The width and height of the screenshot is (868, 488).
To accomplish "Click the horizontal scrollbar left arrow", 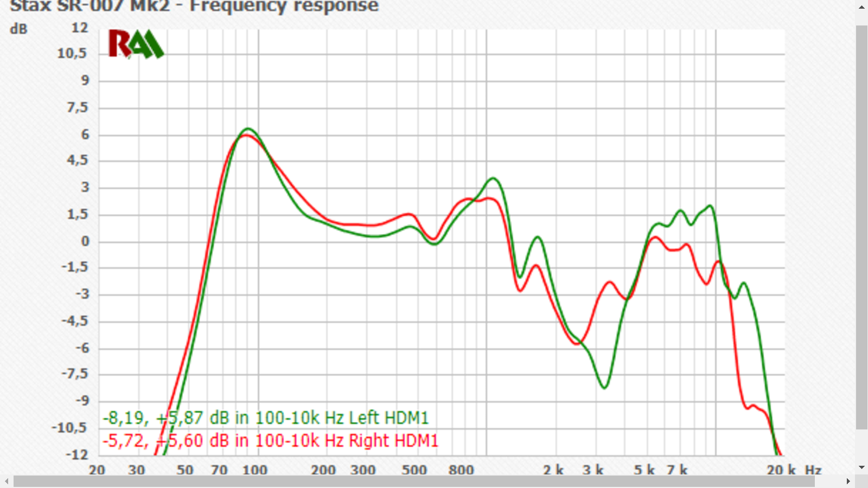I will coord(7,481).
